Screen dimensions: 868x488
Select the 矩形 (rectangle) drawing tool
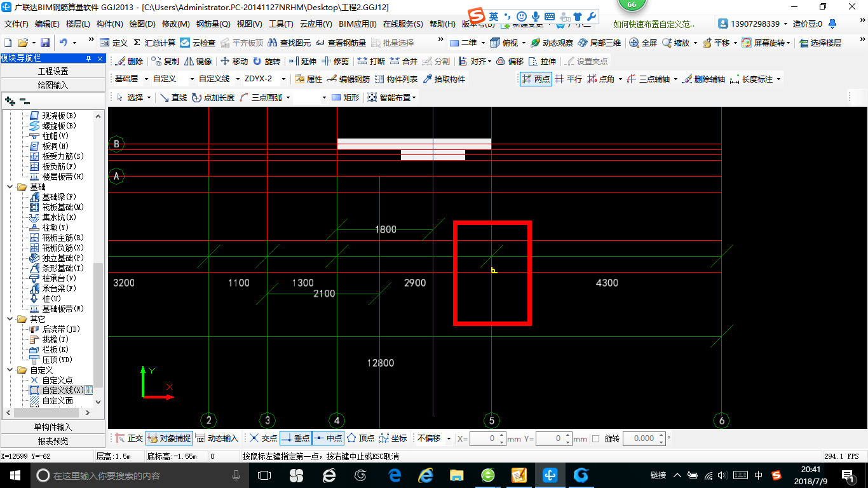tap(346, 97)
